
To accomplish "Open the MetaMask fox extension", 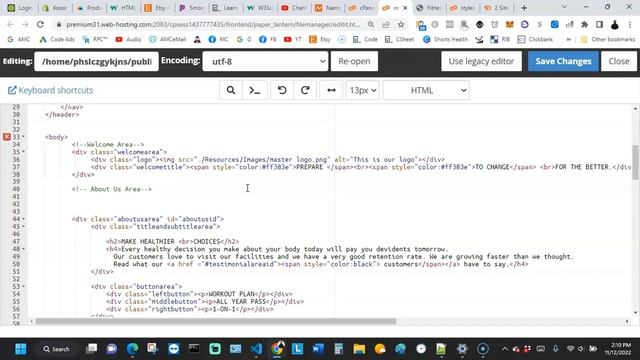I will [509, 24].
